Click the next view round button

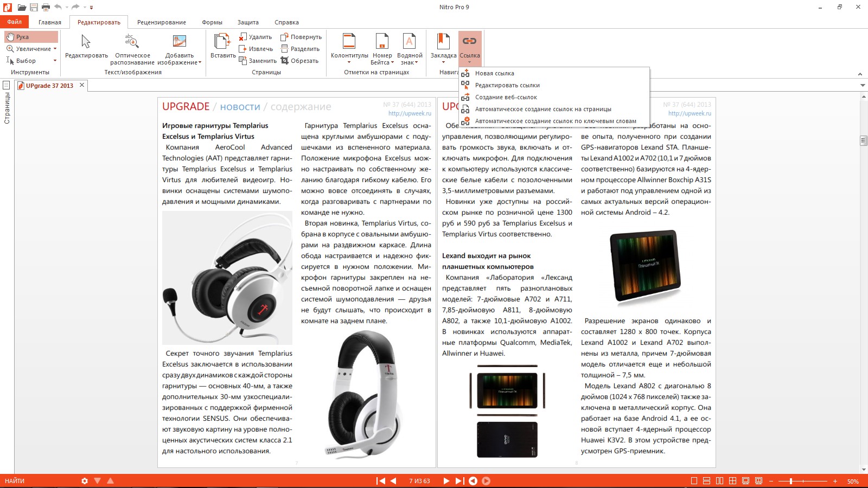(x=486, y=481)
